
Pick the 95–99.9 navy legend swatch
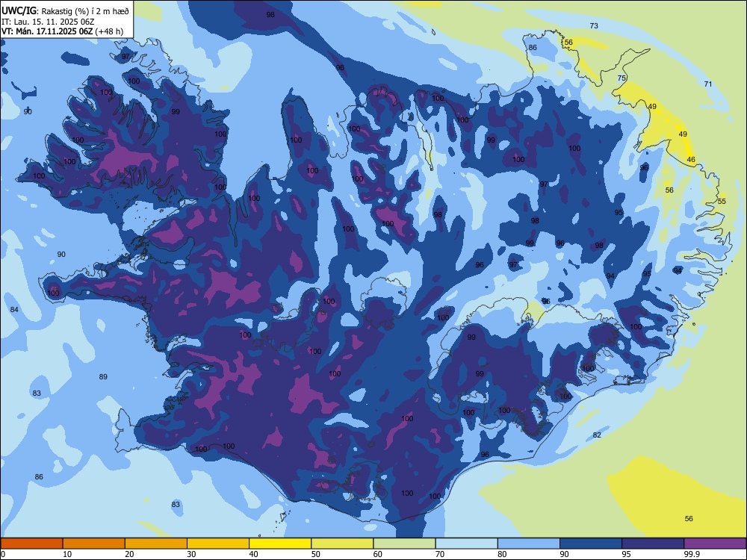[x=653, y=544]
